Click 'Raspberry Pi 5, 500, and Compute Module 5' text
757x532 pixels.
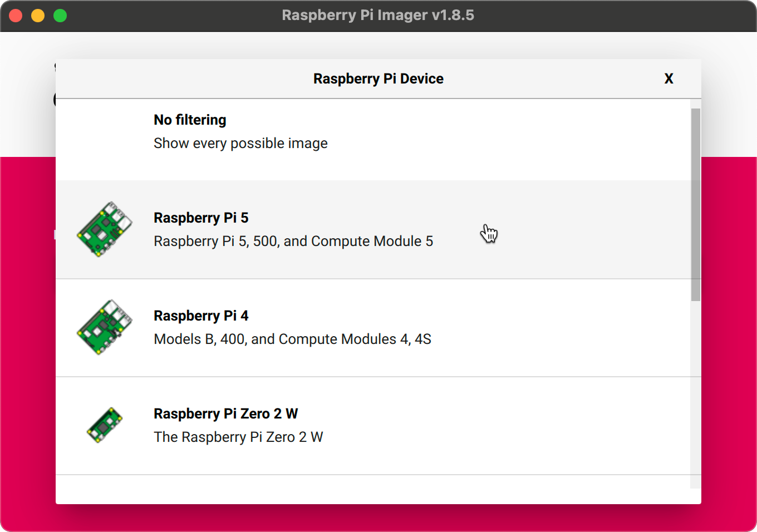click(x=293, y=241)
